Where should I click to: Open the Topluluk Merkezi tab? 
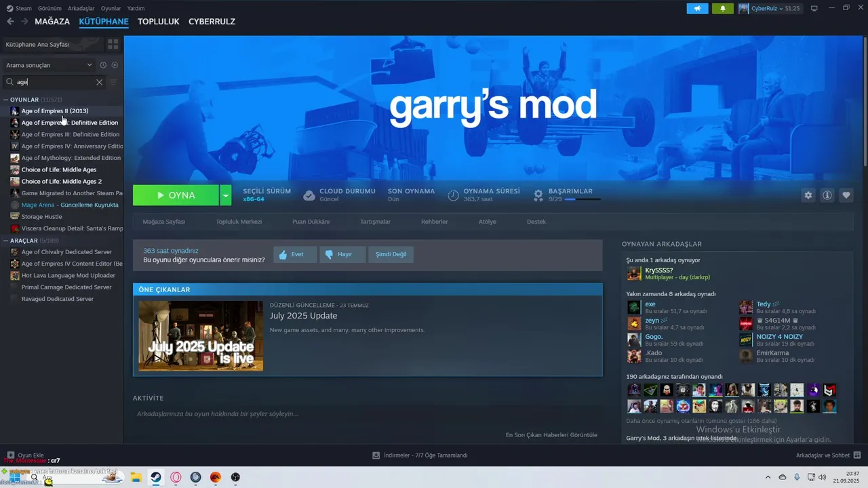pos(239,222)
